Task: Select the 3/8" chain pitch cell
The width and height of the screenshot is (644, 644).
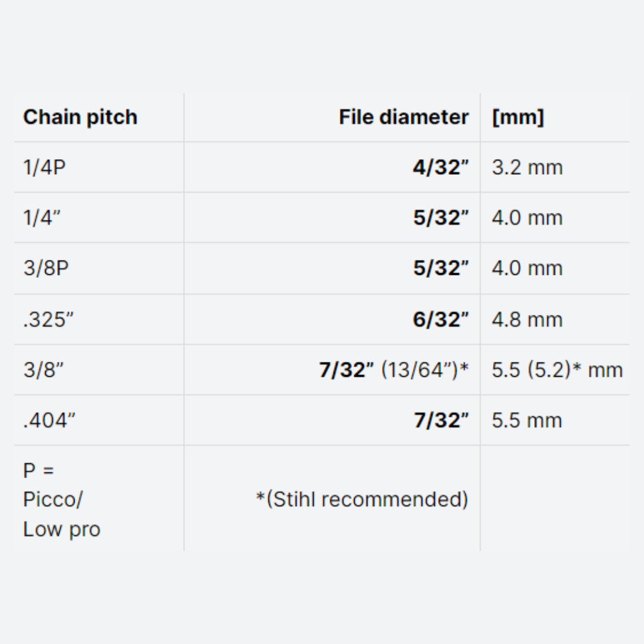Action: tap(43, 370)
